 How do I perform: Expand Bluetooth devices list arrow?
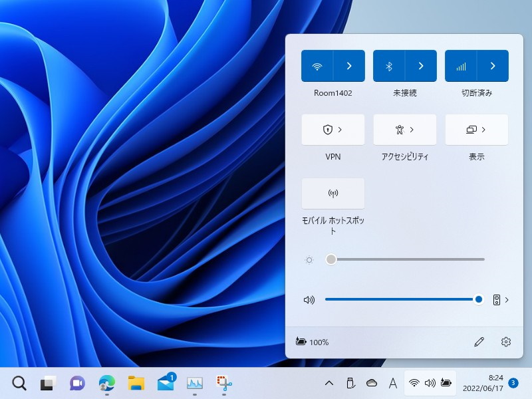point(421,66)
